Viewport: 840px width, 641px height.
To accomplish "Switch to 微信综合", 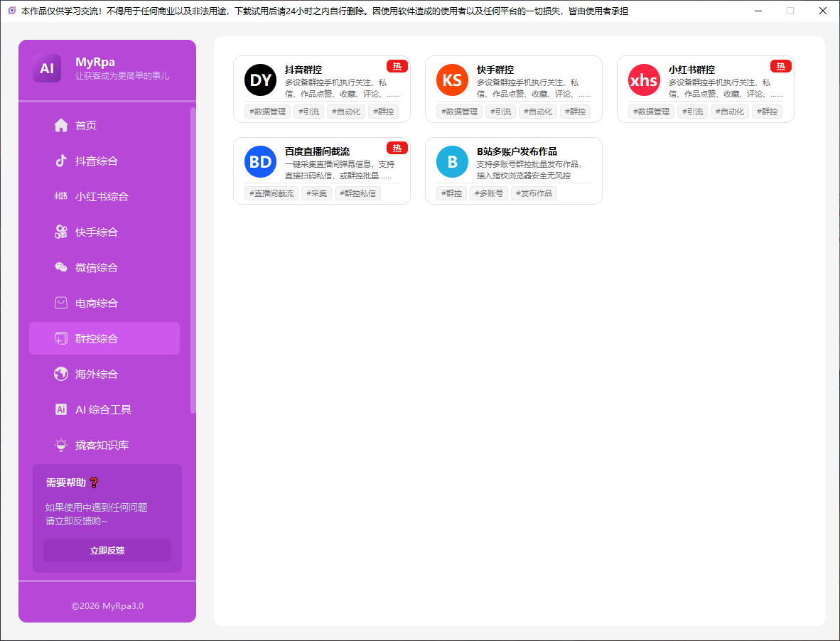I will tap(104, 267).
